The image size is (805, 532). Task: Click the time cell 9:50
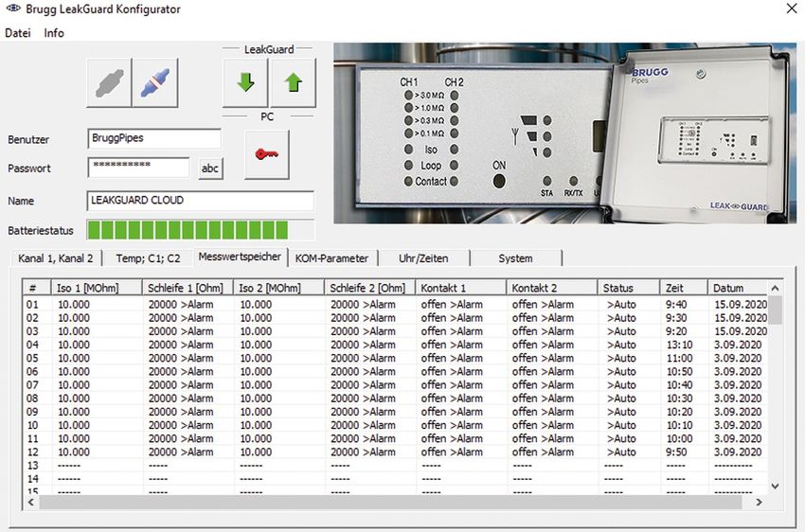click(x=676, y=452)
